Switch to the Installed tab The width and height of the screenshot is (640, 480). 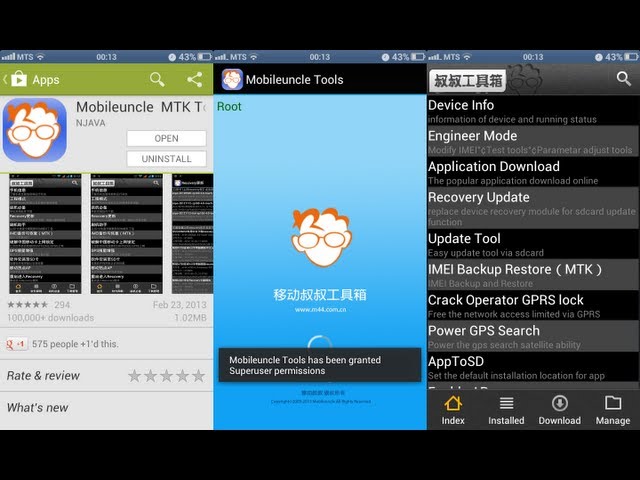[506, 410]
